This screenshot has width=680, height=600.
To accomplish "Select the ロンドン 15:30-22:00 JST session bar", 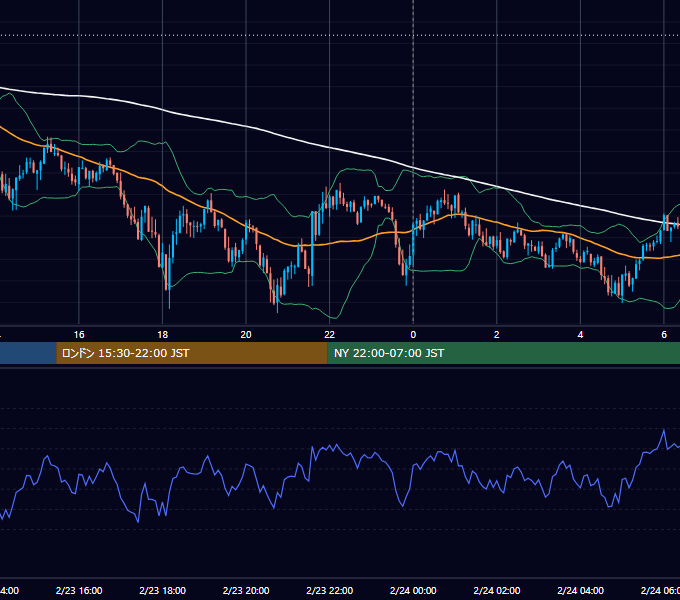I will pos(192,353).
